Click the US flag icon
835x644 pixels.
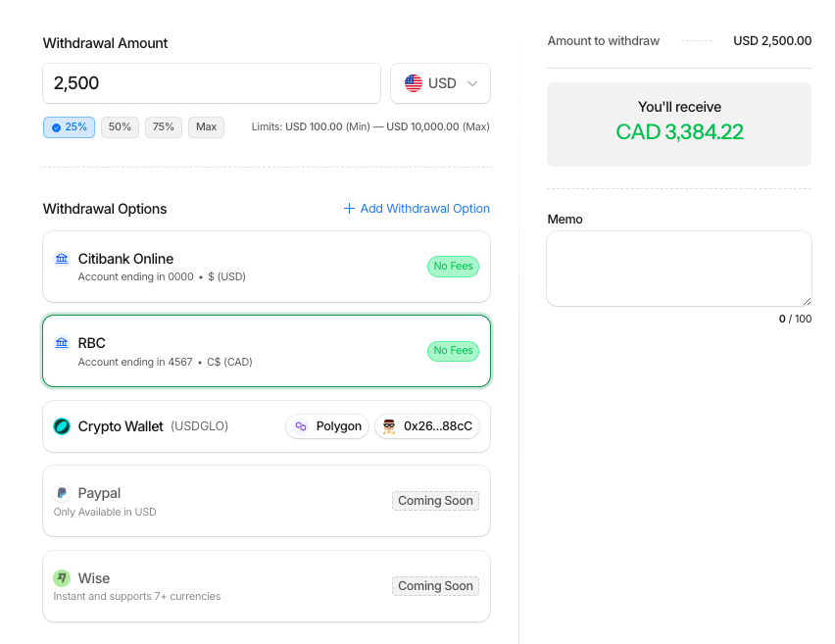point(414,83)
